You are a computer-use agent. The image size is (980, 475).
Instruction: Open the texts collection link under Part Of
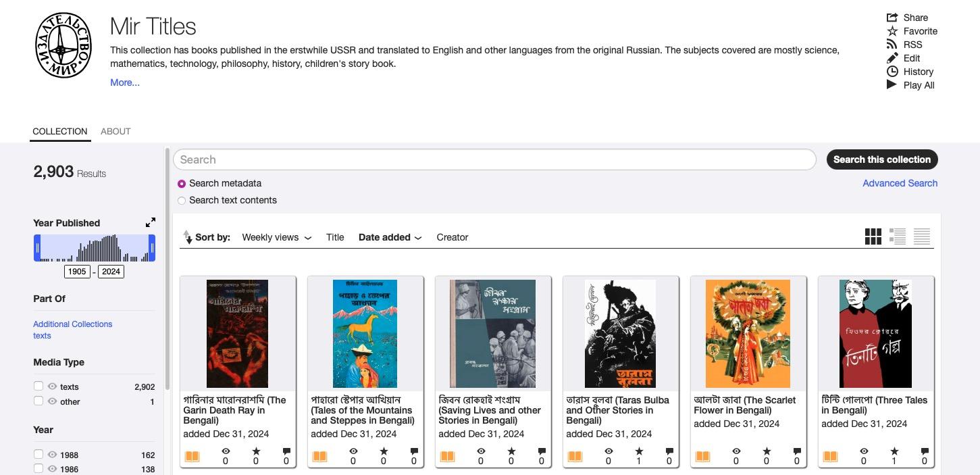coord(42,336)
